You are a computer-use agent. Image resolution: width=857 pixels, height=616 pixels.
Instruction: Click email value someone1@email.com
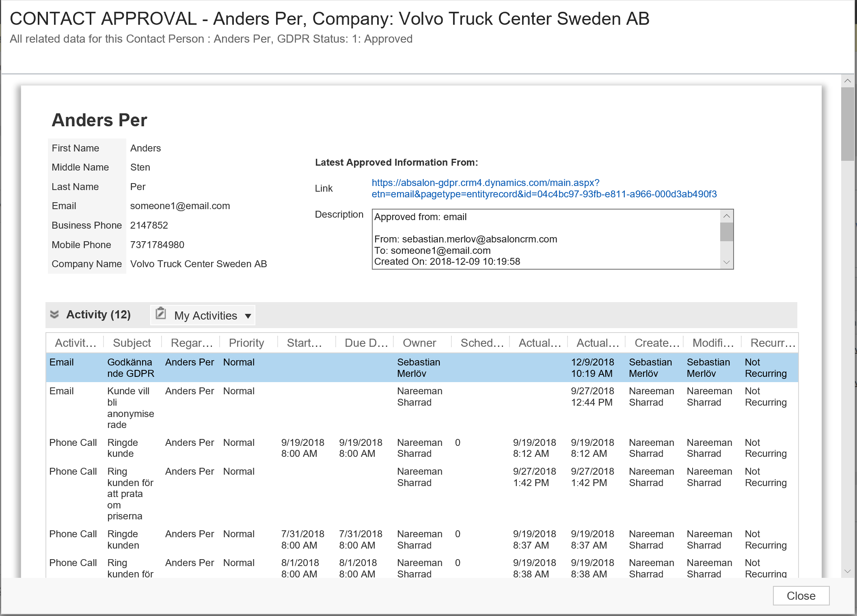point(180,206)
